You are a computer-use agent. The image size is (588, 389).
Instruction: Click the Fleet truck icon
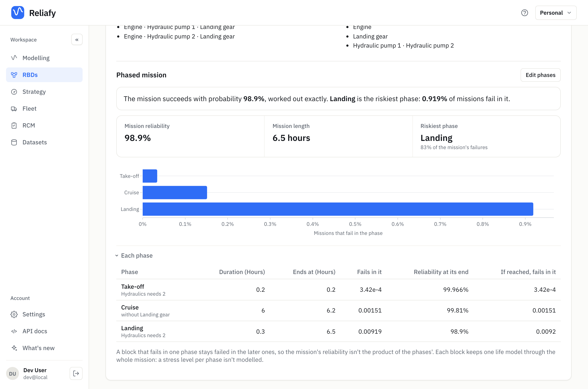(14, 109)
